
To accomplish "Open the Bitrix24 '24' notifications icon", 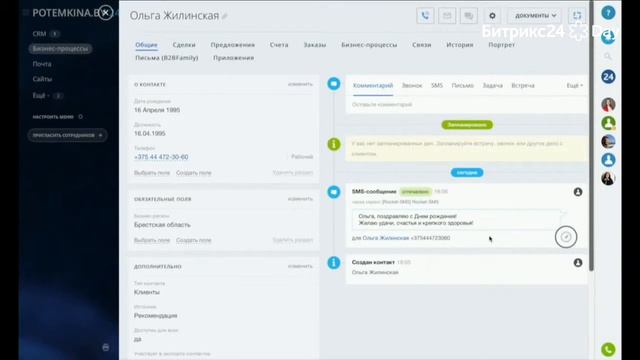I will [x=608, y=77].
